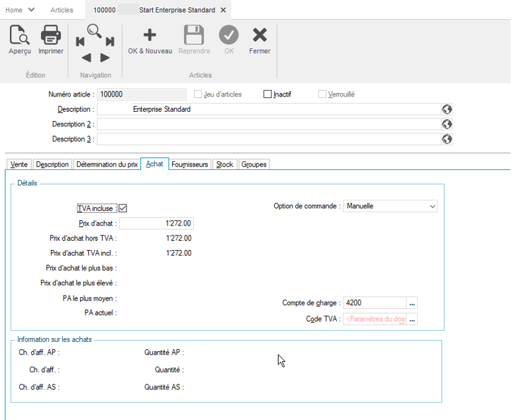Click OK & Nouveau plus icon
Image resolution: width=529 pixels, height=420 pixels.
(x=150, y=34)
